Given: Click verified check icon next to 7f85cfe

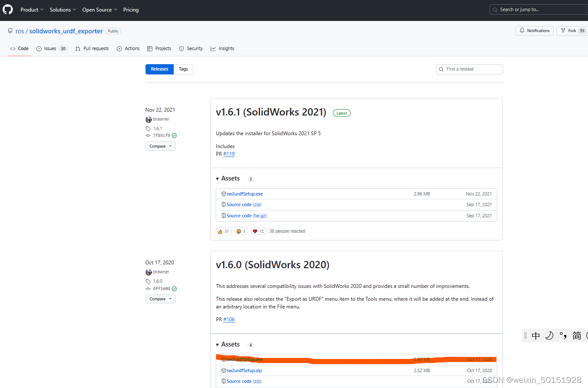Looking at the screenshot, I should 174,136.
